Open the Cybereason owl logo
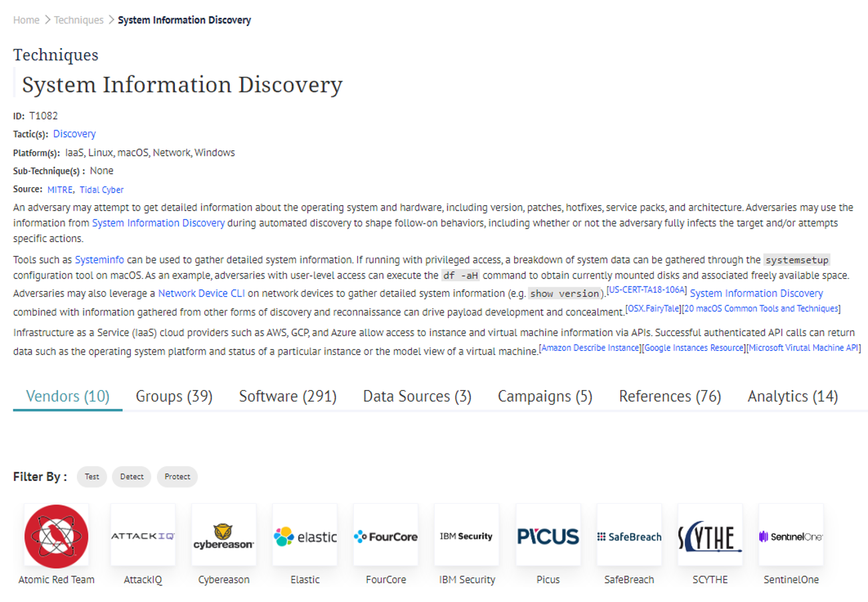The height and width of the screenshot is (602, 868). pos(224,536)
